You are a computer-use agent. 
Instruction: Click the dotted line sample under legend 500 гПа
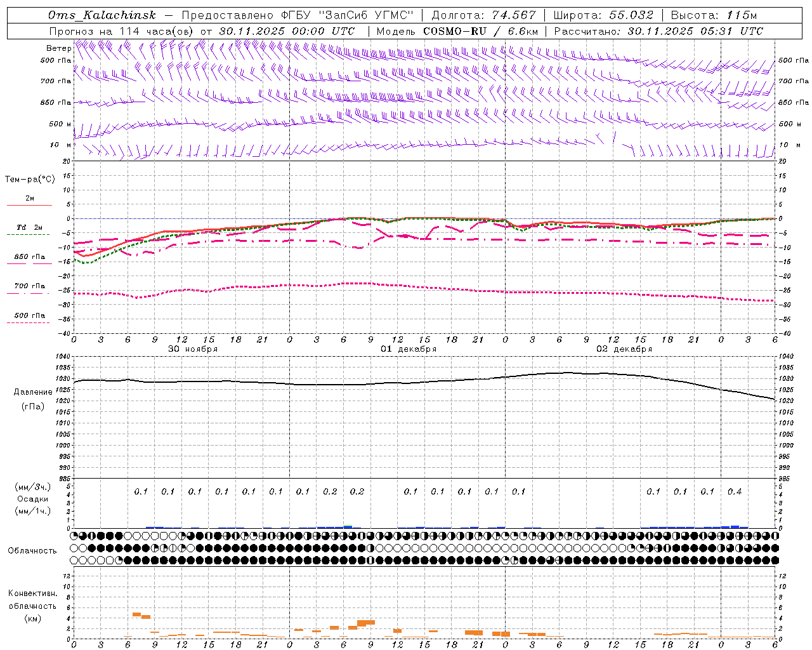28,323
